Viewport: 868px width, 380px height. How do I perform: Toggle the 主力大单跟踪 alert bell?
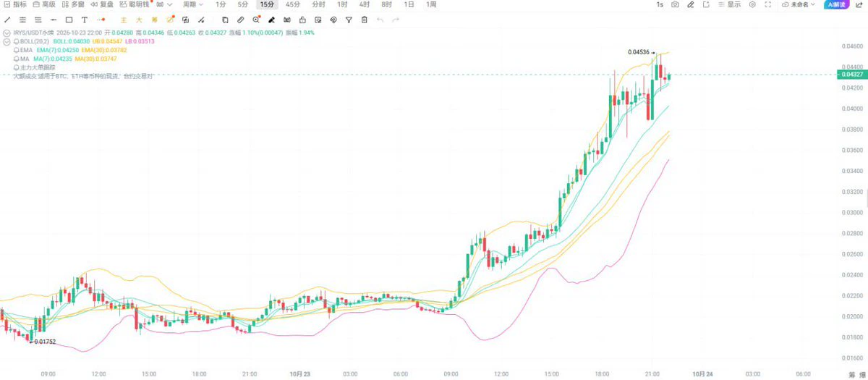click(x=17, y=67)
